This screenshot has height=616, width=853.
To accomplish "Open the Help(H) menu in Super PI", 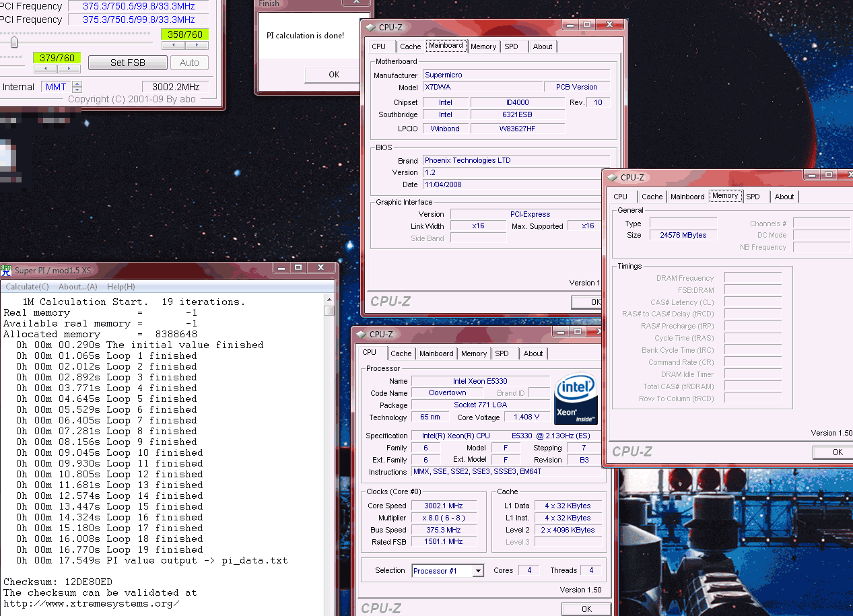I will [121, 287].
